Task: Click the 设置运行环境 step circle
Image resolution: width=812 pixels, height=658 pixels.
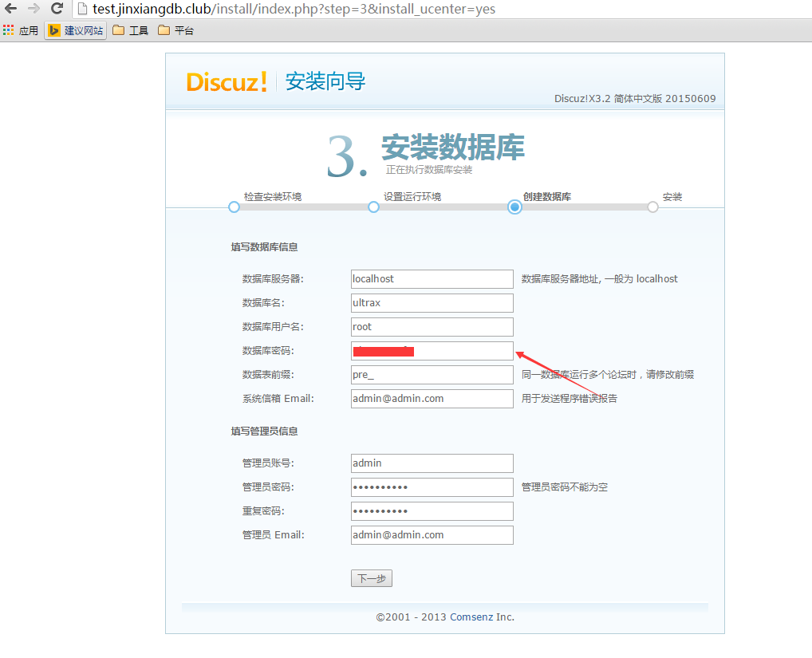Action: point(373,207)
